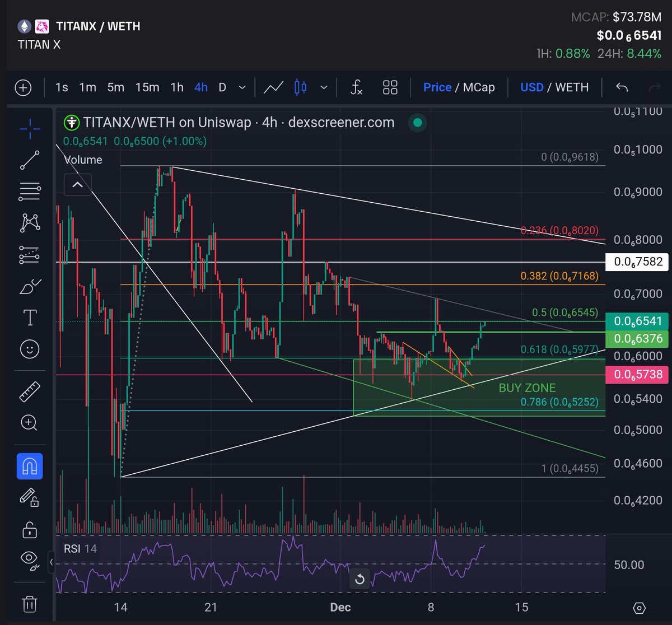Select the 1h timeframe
Image resolution: width=672 pixels, height=625 pixels.
point(176,87)
